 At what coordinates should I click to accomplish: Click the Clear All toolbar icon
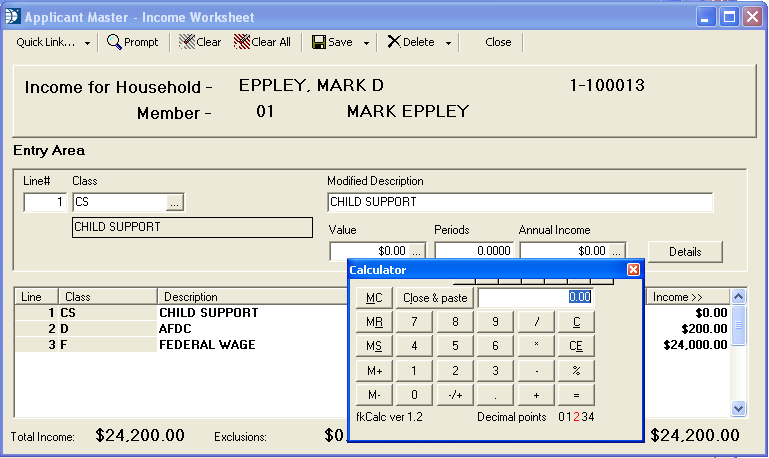(x=241, y=42)
